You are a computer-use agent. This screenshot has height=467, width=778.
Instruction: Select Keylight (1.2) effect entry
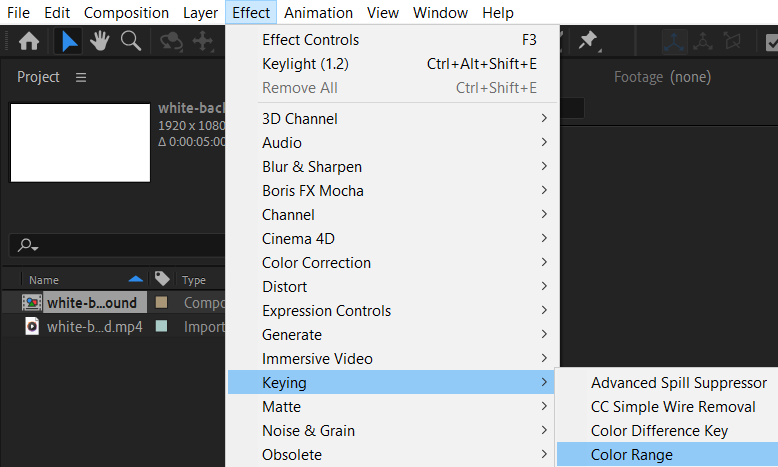305,64
